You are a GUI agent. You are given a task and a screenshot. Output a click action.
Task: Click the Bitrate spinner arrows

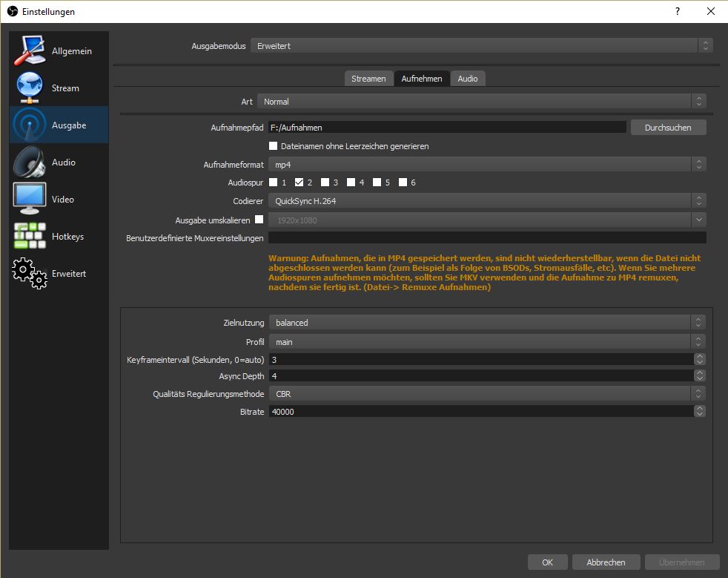tap(699, 411)
